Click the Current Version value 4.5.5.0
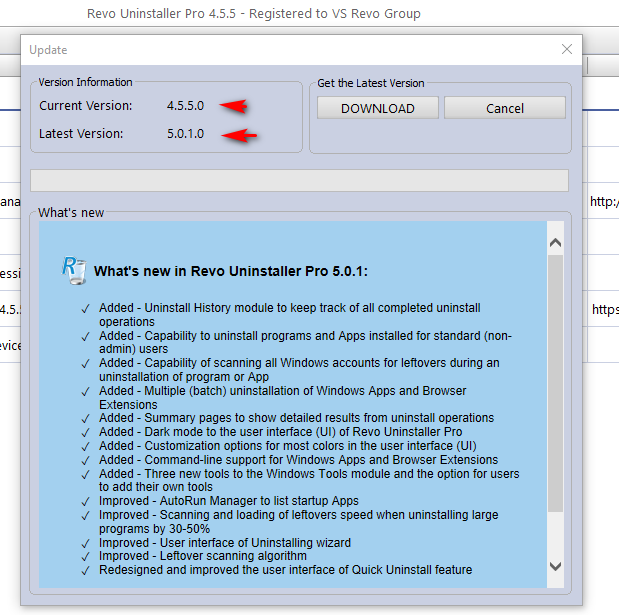This screenshot has width=619, height=615. 185,106
